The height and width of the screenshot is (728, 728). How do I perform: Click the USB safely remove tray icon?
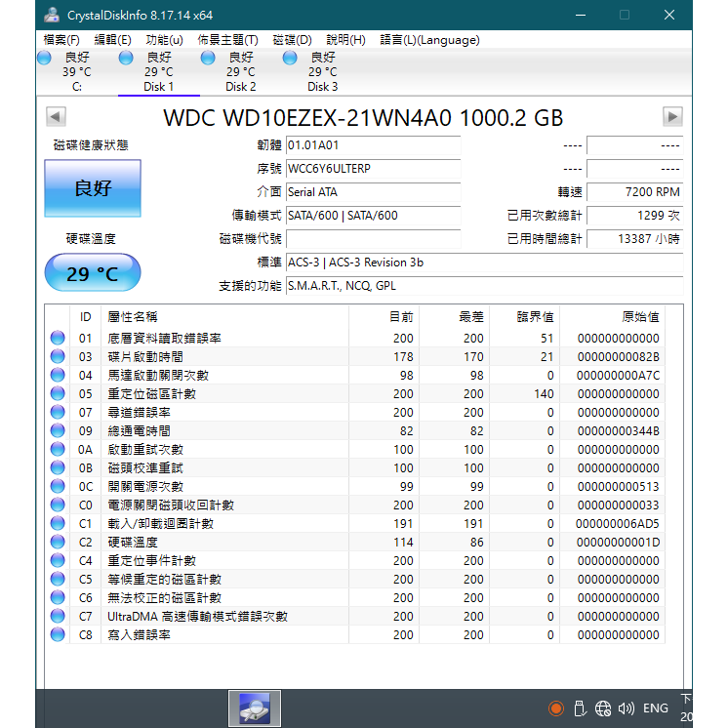coord(580,708)
